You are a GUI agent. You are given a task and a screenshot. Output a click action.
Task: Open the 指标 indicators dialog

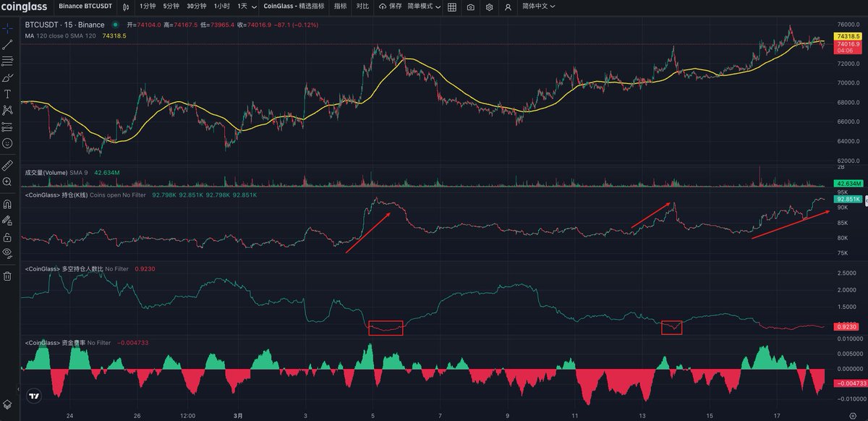(x=340, y=7)
